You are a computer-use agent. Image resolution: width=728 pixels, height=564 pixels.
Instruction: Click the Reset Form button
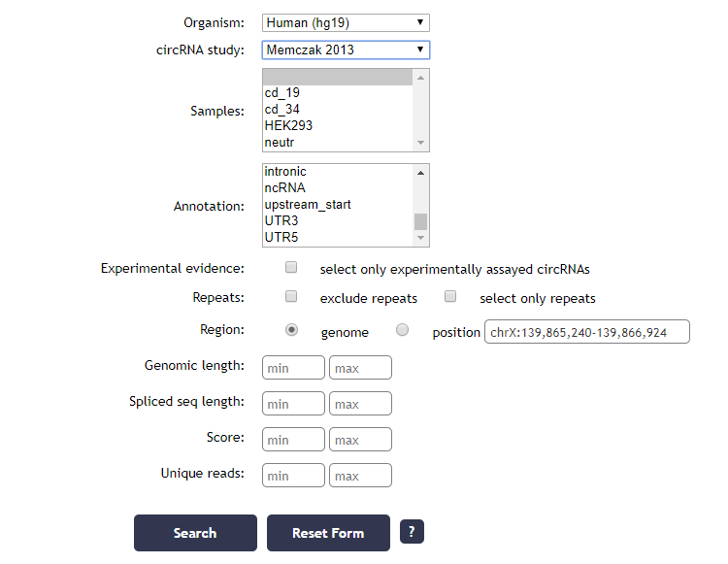pyautogui.click(x=328, y=533)
